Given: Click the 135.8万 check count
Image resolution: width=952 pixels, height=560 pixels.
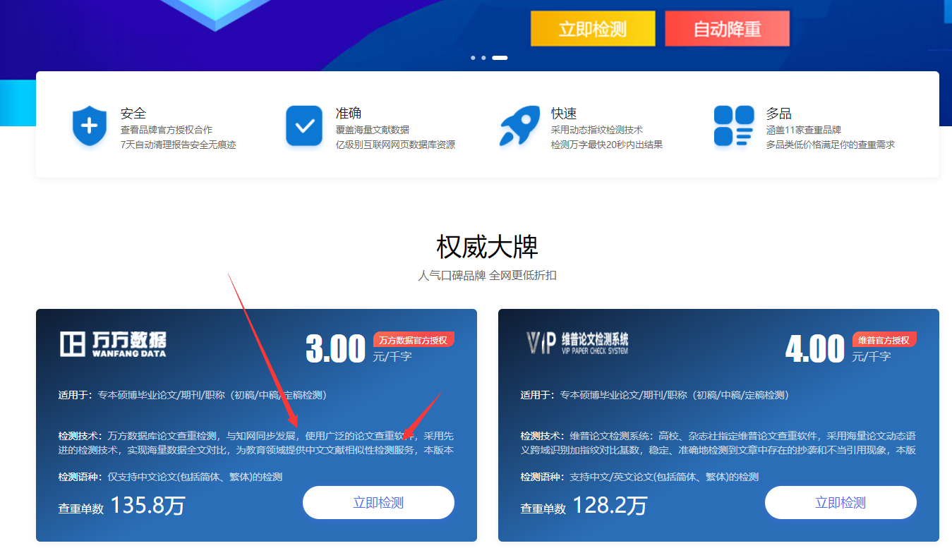Looking at the screenshot, I should click(x=147, y=506).
